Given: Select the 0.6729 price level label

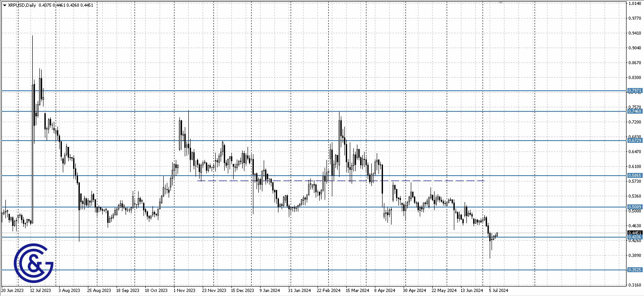Looking at the screenshot, I should [x=635, y=141].
